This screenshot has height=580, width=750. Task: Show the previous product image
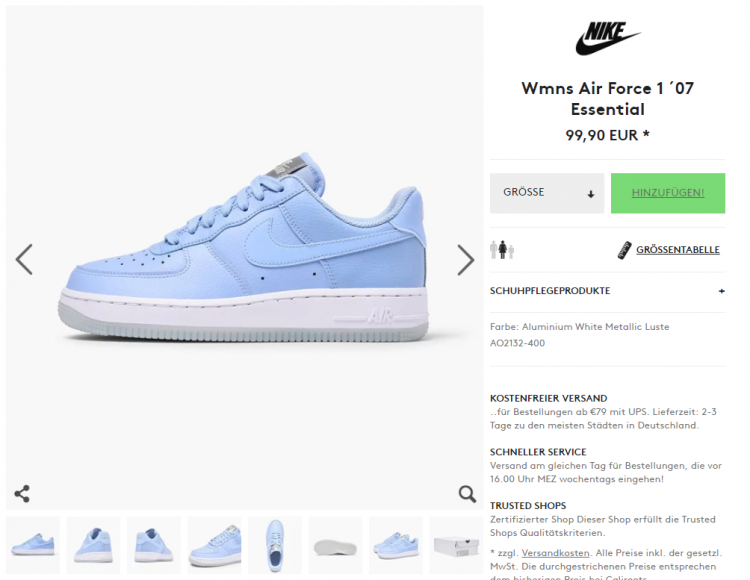[24, 260]
